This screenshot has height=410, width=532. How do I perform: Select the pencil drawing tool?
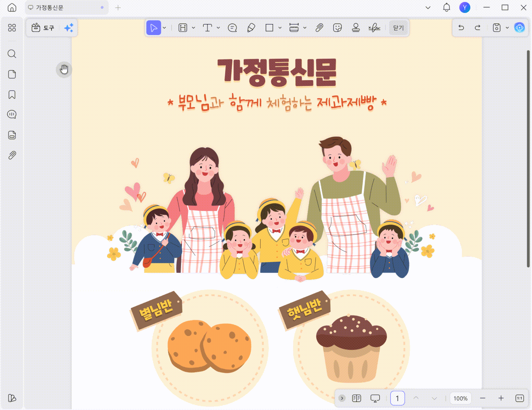click(251, 28)
